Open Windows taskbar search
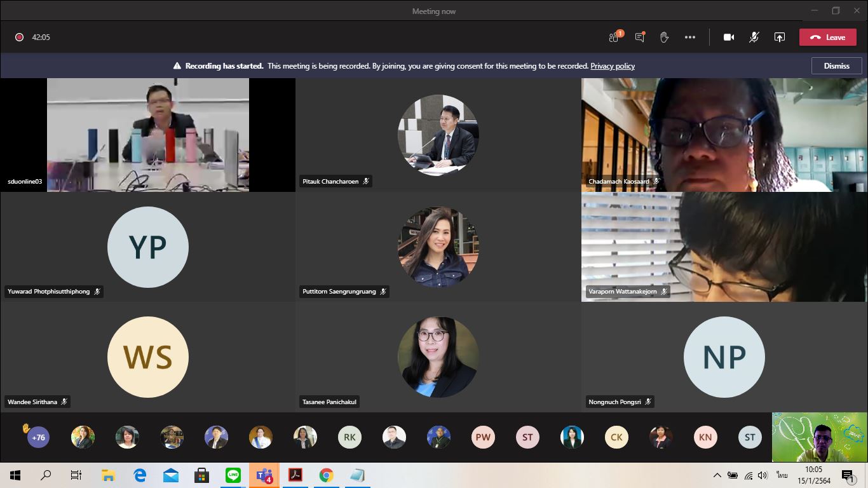This screenshot has height=488, width=868. tap(46, 475)
